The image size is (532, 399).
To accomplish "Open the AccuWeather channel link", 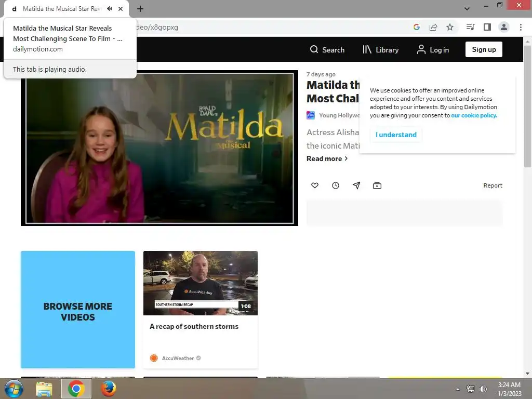I will [178, 358].
